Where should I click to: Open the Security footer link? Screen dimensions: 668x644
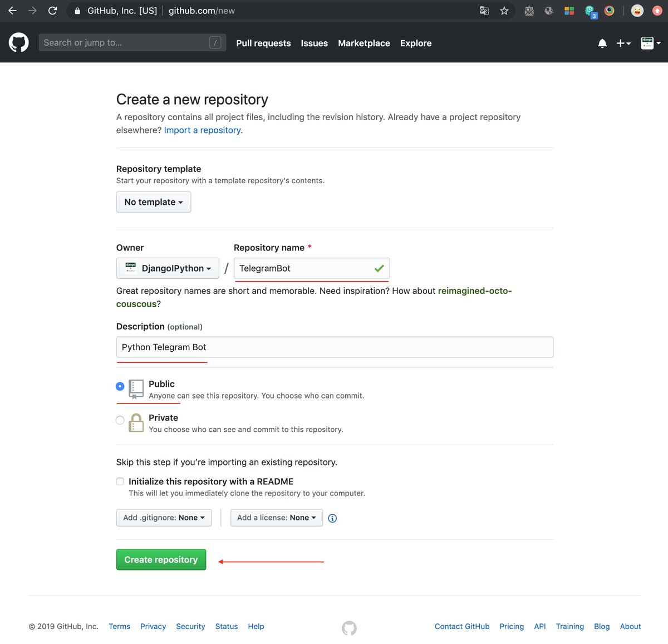(190, 626)
